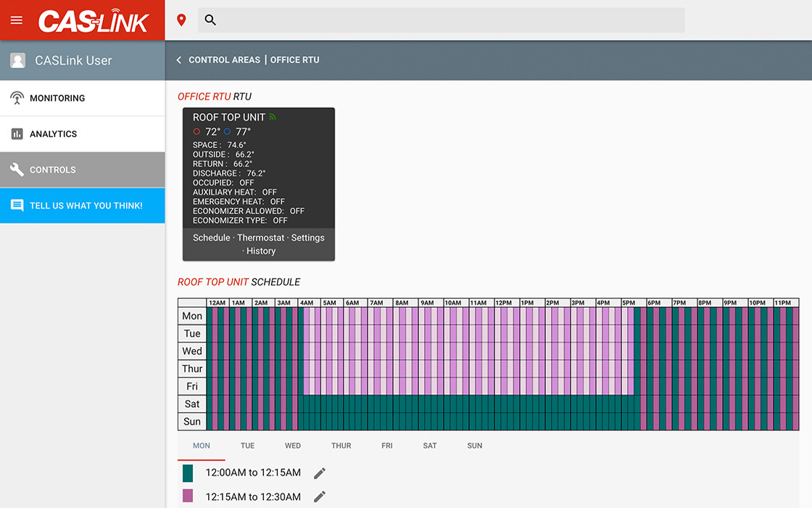This screenshot has width=812, height=508.
Task: Open Settings link in Roof Top Unit card
Action: (x=307, y=238)
